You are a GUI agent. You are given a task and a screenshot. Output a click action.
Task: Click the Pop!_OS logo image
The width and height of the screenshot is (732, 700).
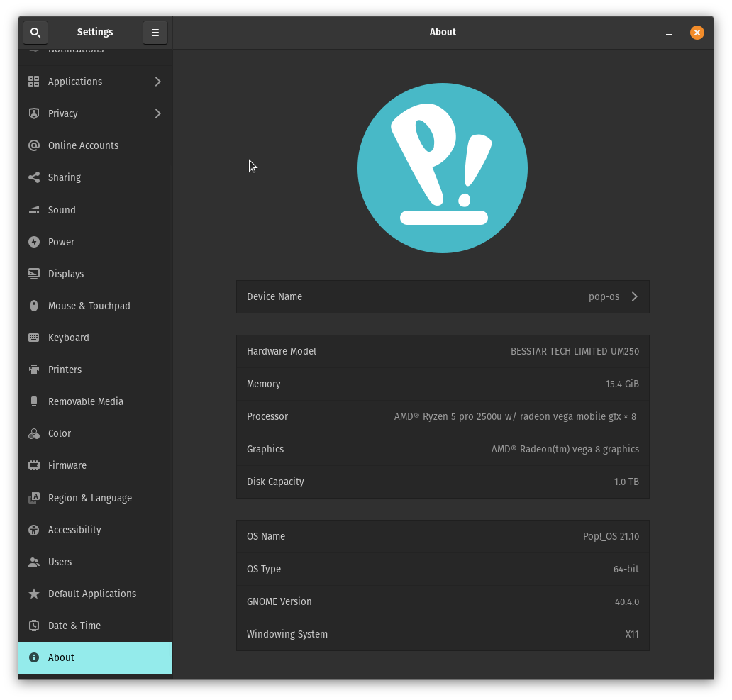443,168
